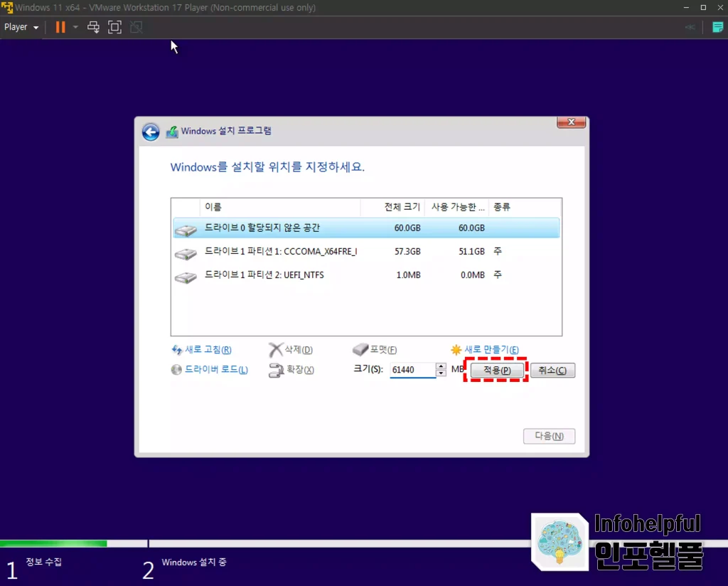Image resolution: width=728 pixels, height=586 pixels.
Task: Click the 1.0MB total size cell
Action: point(408,275)
